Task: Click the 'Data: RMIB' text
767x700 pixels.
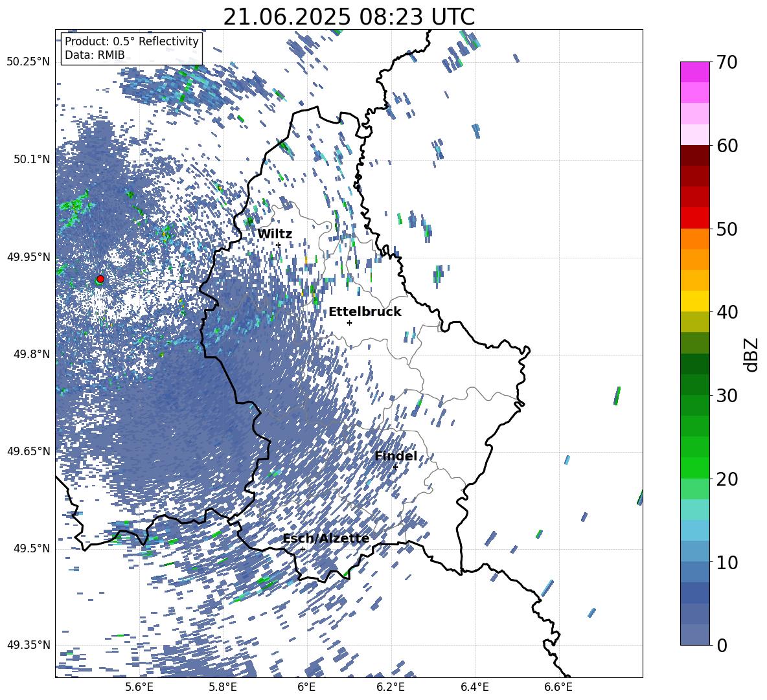Action: coord(95,55)
